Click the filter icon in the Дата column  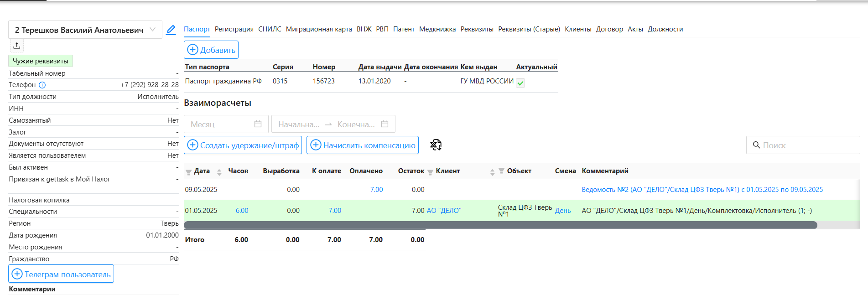click(x=188, y=172)
